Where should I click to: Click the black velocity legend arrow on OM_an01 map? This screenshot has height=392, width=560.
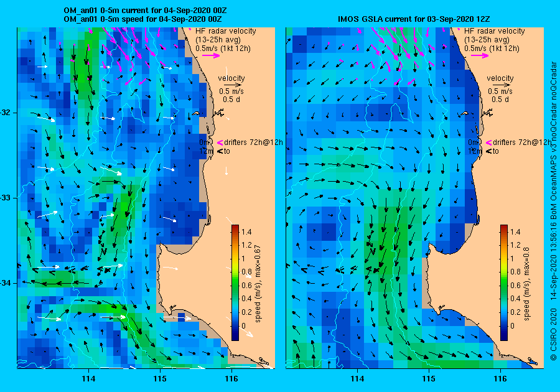pyautogui.click(x=233, y=85)
